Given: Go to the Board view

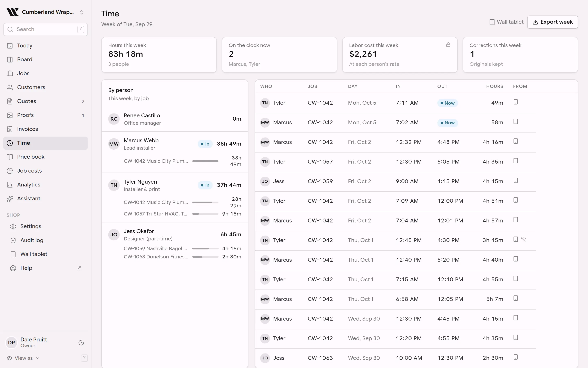Looking at the screenshot, I should click(46, 59).
